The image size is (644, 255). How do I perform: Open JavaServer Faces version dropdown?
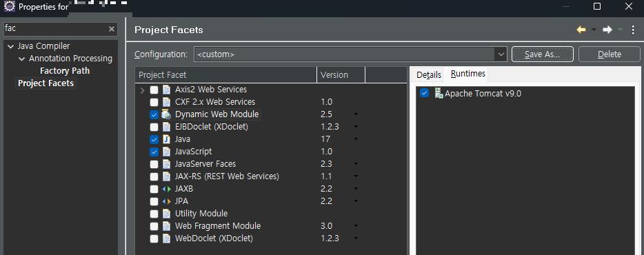tap(356, 164)
